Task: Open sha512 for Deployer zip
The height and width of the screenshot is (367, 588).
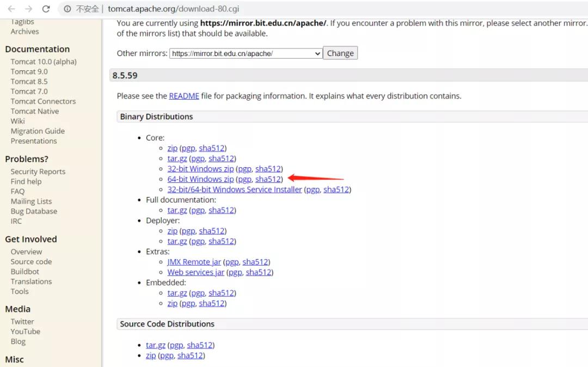Action: (212, 231)
